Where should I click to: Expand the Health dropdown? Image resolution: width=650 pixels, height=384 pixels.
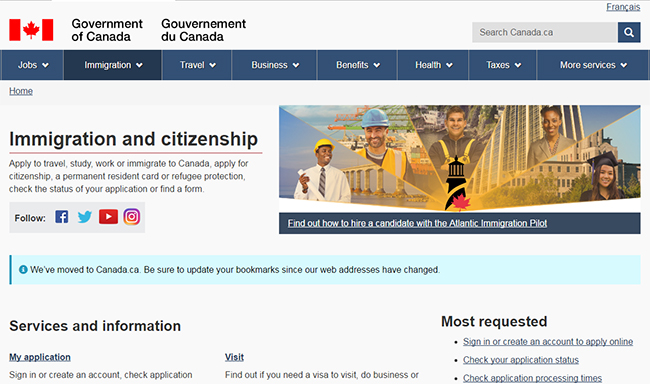coord(433,65)
